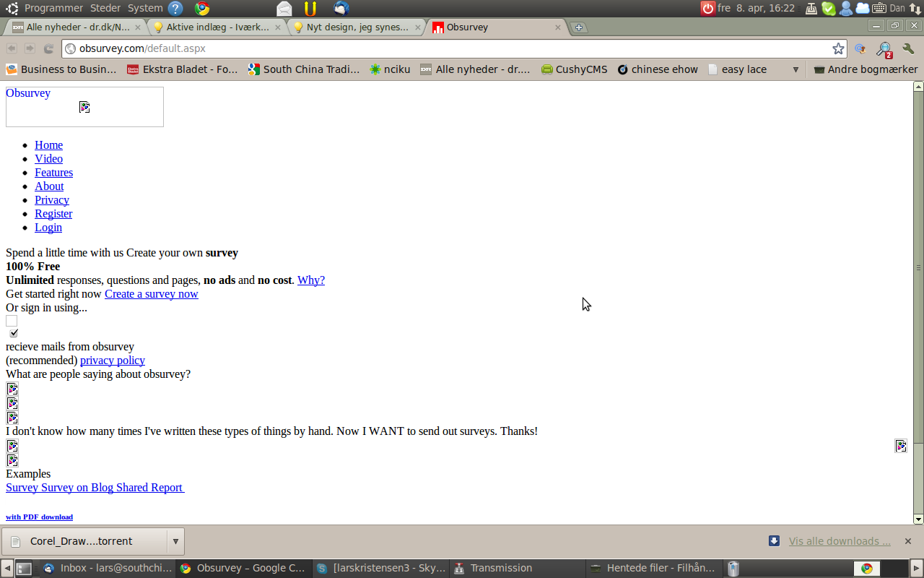
Task: Go forward with browser forward arrow
Action: pyautogui.click(x=30, y=48)
